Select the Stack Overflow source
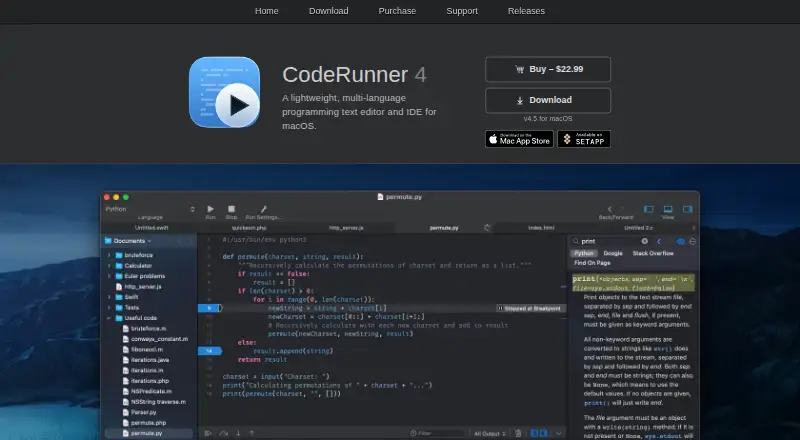 (x=653, y=253)
